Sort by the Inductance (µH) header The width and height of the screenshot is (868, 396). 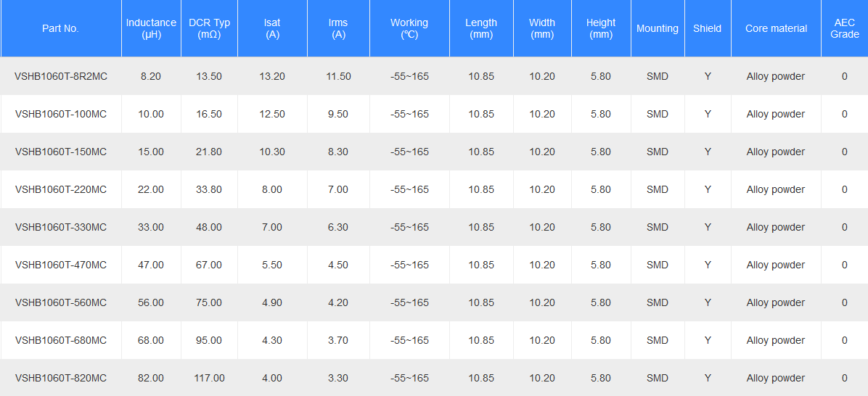coord(151,28)
